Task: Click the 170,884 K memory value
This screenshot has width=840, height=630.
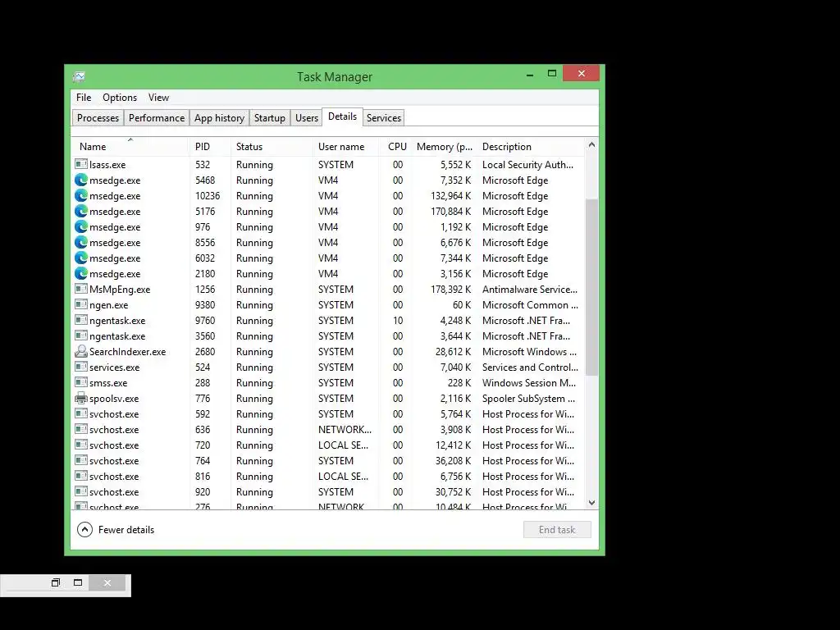Action: pos(450,211)
